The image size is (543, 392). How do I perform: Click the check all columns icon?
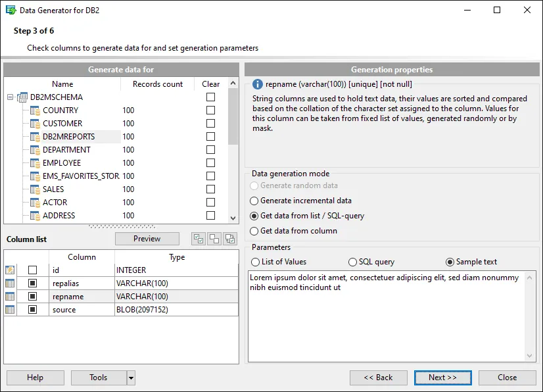tap(199, 239)
